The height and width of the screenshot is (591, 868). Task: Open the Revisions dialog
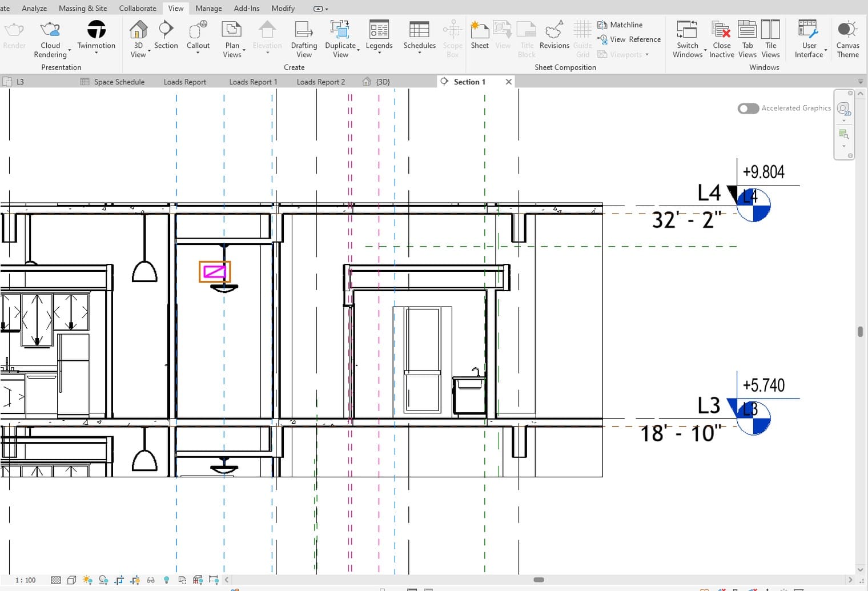(554, 34)
